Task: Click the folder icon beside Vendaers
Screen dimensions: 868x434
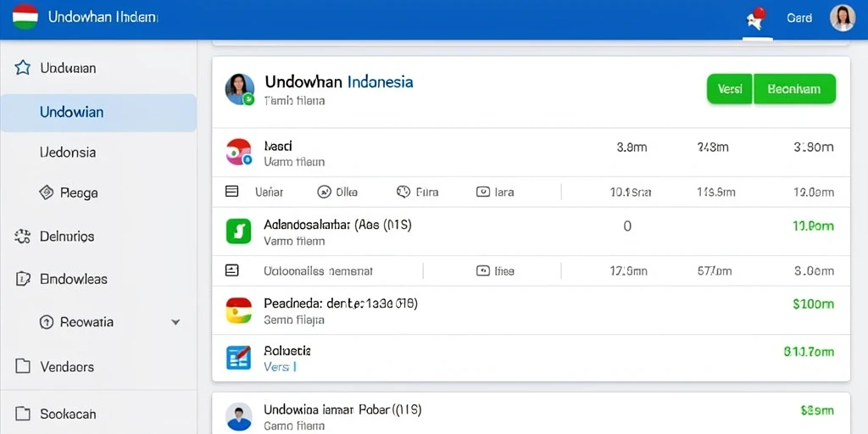Action: pos(22,366)
